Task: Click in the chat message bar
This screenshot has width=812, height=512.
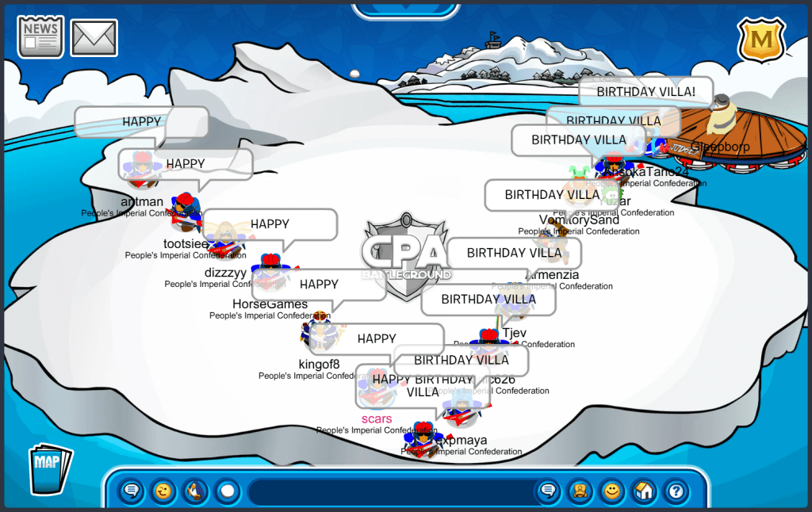Action: tap(389, 491)
